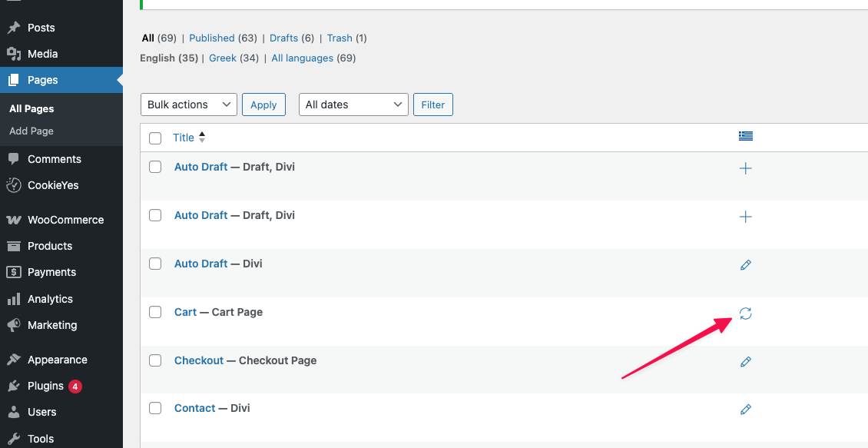Viewport: 868px width, 448px height.
Task: Show only Drafts pages
Action: pos(283,38)
